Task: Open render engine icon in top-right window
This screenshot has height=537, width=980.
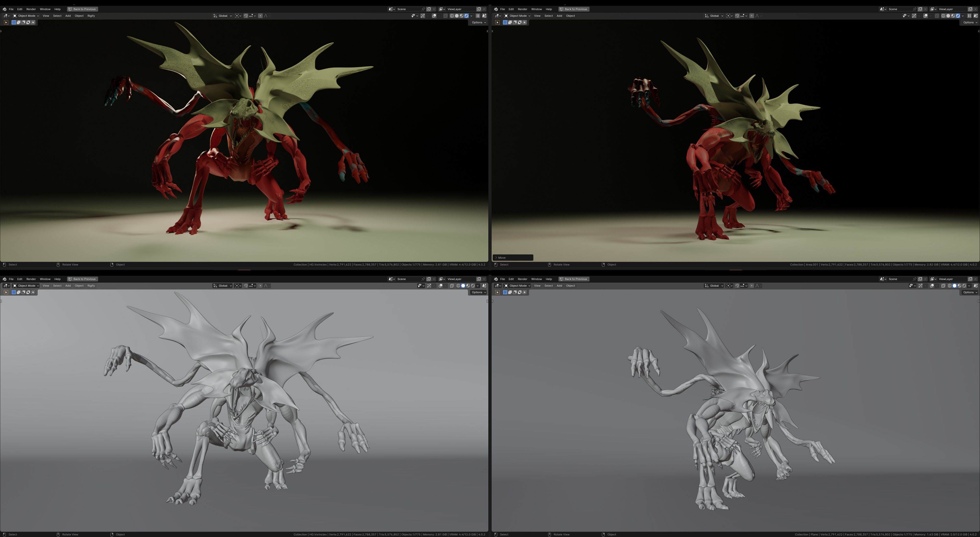Action: pyautogui.click(x=975, y=16)
